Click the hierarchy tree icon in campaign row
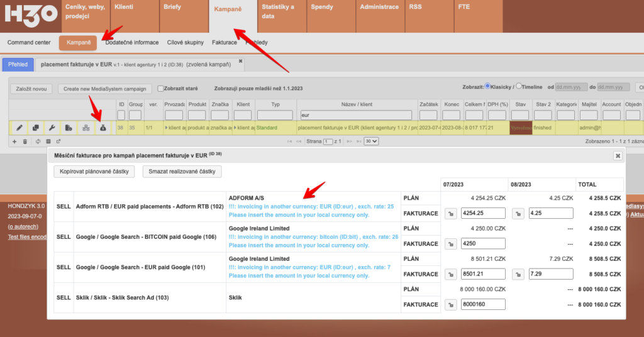The image size is (644, 337). pyautogui.click(x=86, y=128)
